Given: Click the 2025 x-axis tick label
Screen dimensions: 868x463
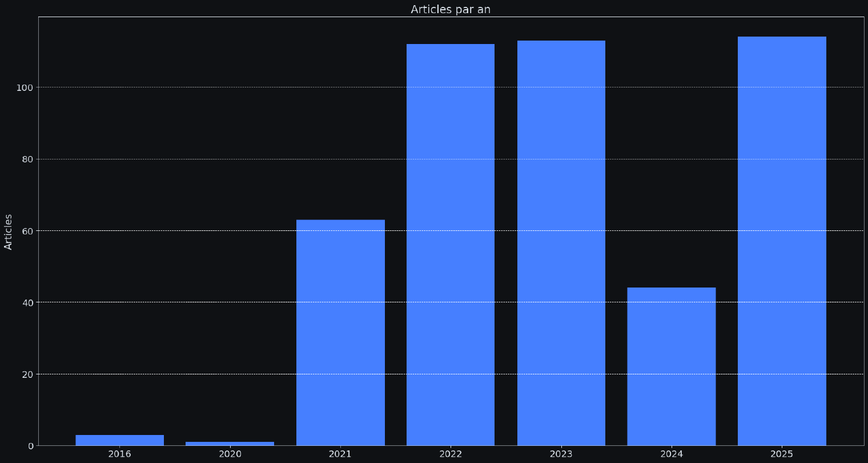Looking at the screenshot, I should (782, 454).
